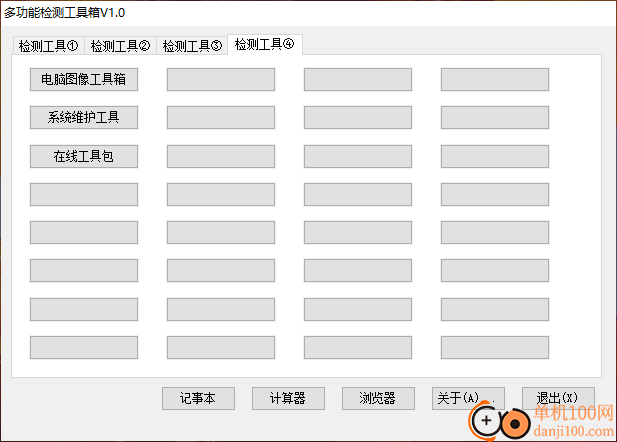Viewport: 617px width, 442px height.
Task: Open the 浏览器 browser button
Action: pos(378,398)
